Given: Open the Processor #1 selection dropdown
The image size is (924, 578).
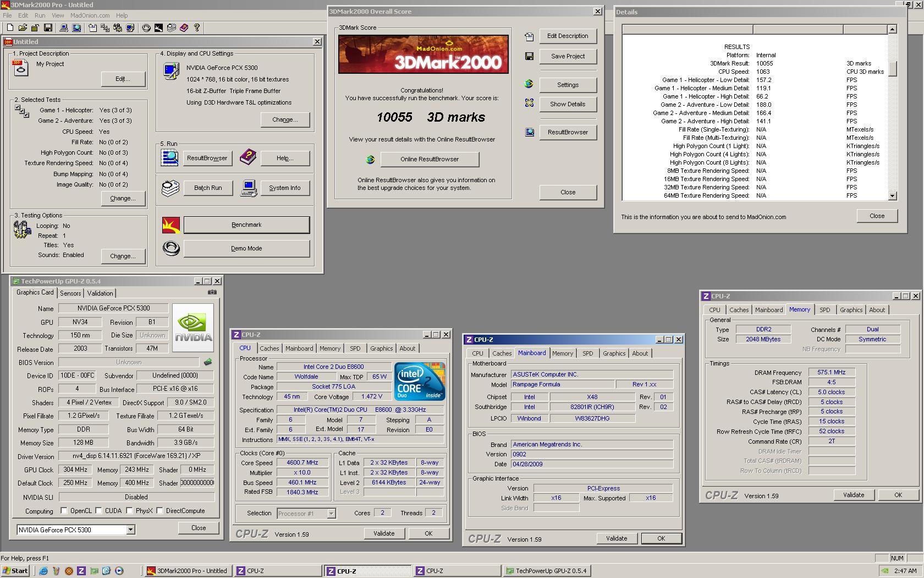Looking at the screenshot, I should [x=331, y=514].
